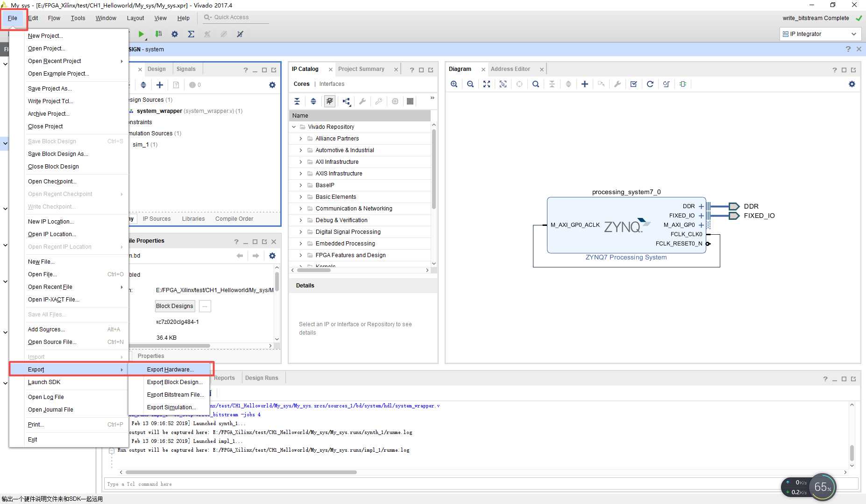Select the Compile Order tab in Sources
866x504 pixels.
click(234, 219)
